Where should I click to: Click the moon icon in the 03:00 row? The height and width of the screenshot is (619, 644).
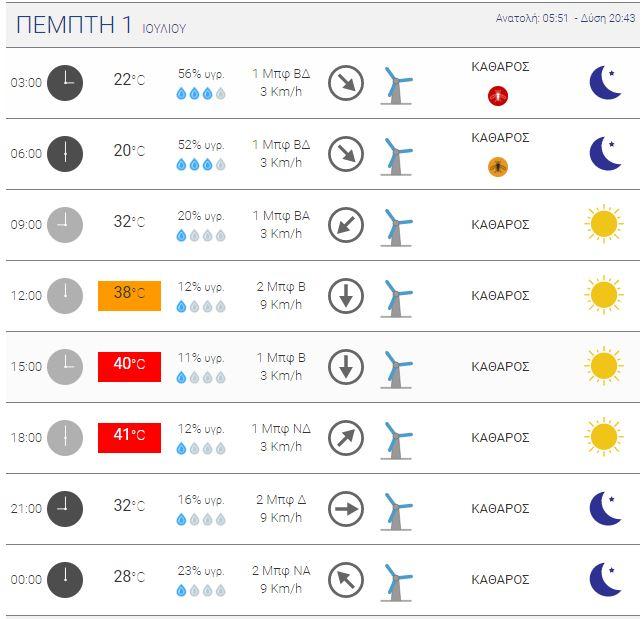pos(605,83)
